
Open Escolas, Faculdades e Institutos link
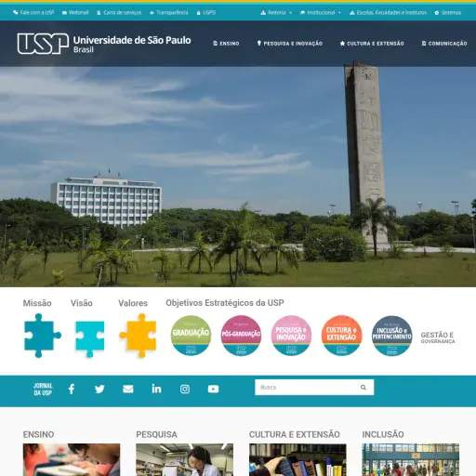click(x=388, y=12)
